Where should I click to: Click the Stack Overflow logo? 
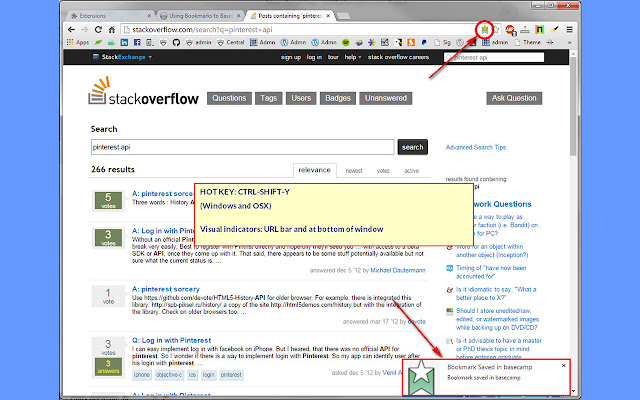tap(143, 91)
